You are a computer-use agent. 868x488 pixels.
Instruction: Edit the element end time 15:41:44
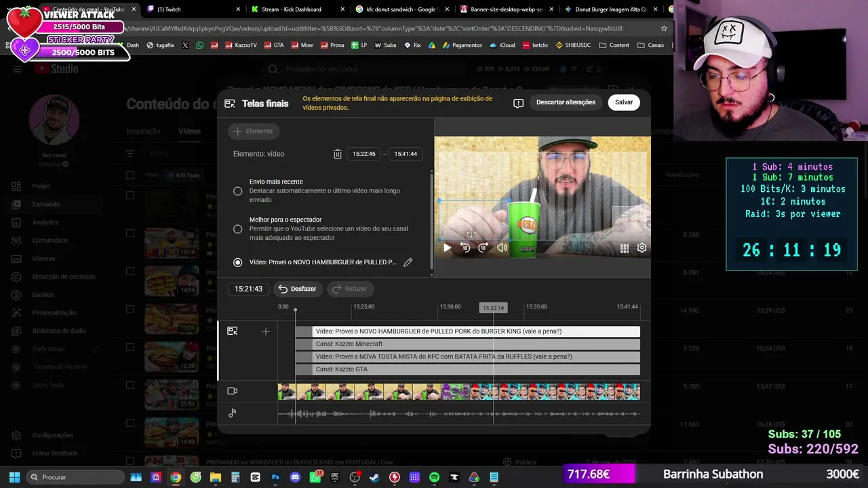406,154
